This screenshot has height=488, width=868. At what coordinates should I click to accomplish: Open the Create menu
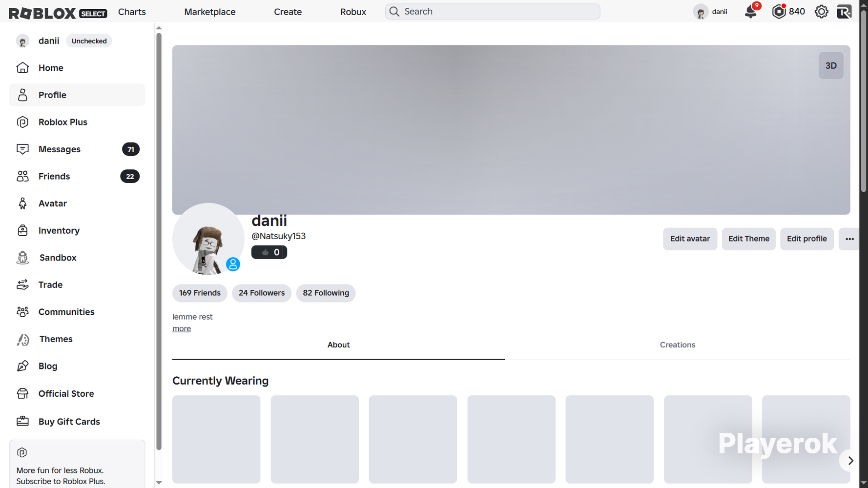coord(288,12)
